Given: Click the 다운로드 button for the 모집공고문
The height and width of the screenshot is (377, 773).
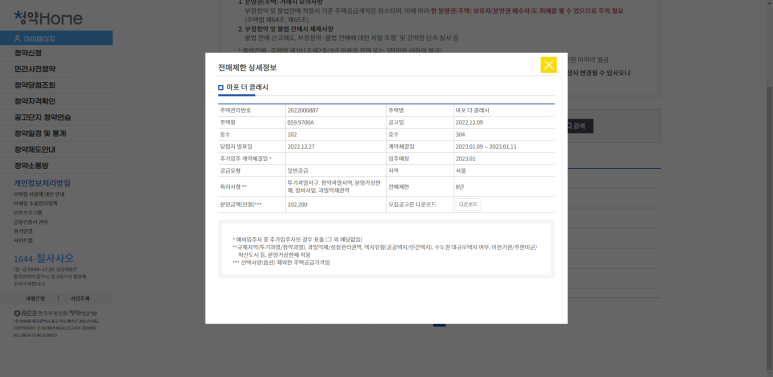Looking at the screenshot, I should pyautogui.click(x=468, y=204).
